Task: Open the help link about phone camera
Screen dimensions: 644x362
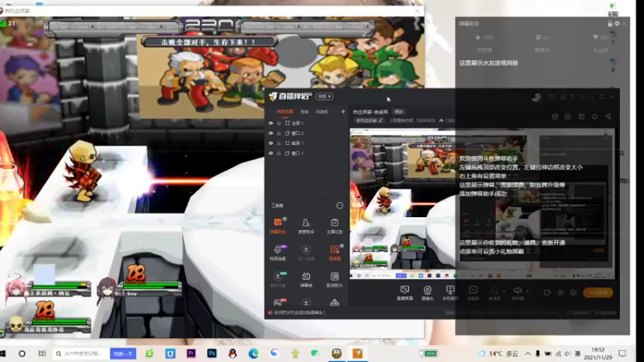Action: click(299, 313)
